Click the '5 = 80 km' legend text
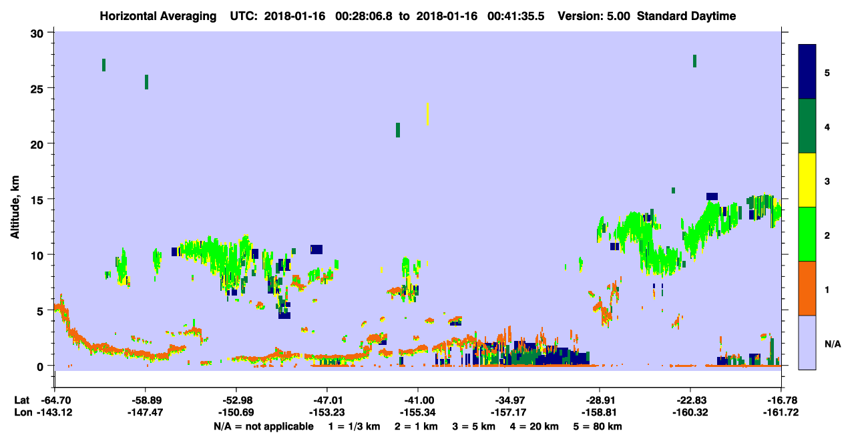The height and width of the screenshot is (445, 868). 597,426
